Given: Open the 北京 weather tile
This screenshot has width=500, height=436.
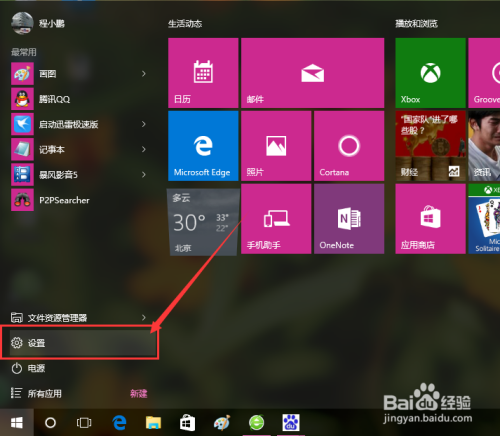Looking at the screenshot, I should tap(203, 222).
